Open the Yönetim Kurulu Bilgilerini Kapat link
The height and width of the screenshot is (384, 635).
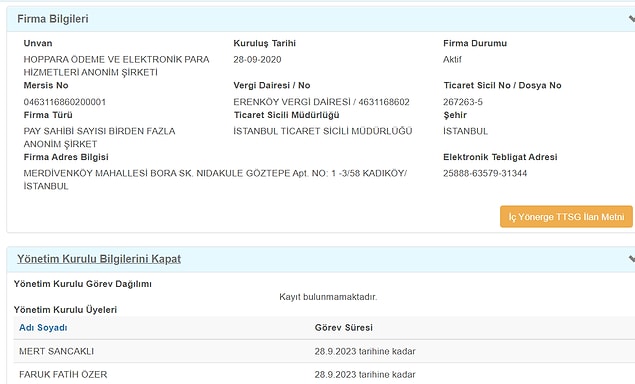pyautogui.click(x=99, y=259)
